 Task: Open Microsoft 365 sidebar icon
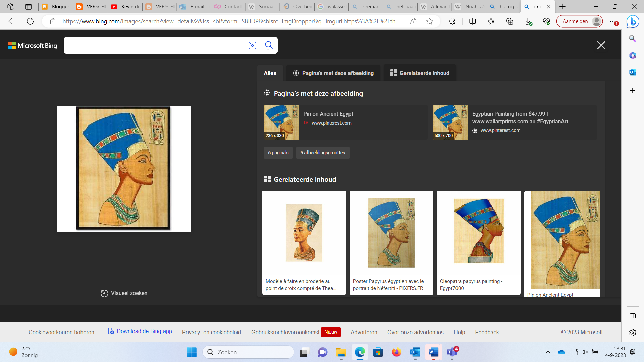tap(633, 55)
